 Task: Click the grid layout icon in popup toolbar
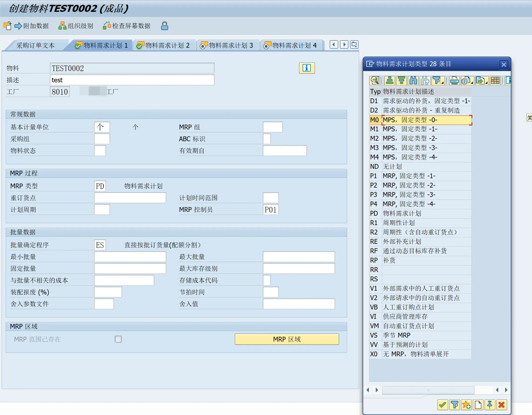tap(495, 80)
